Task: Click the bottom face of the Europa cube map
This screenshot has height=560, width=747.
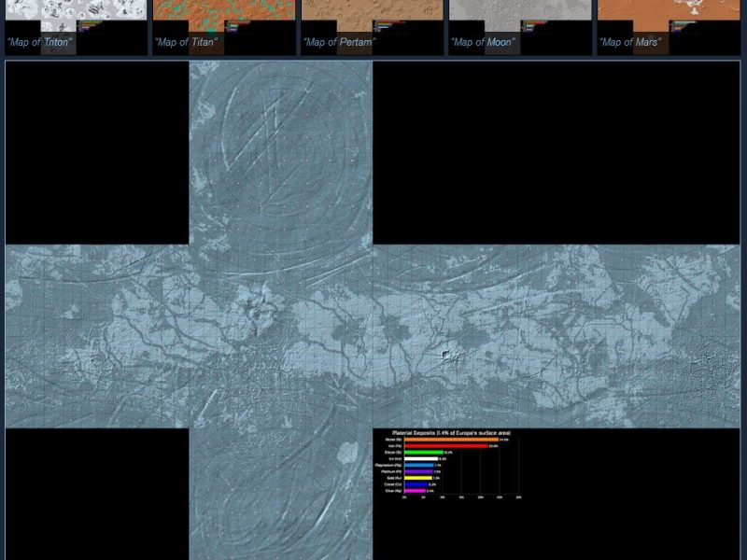Action: (280, 495)
